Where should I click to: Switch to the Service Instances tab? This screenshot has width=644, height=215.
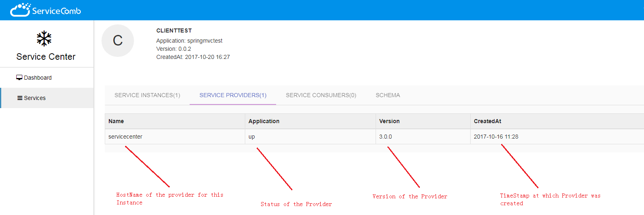pyautogui.click(x=147, y=95)
